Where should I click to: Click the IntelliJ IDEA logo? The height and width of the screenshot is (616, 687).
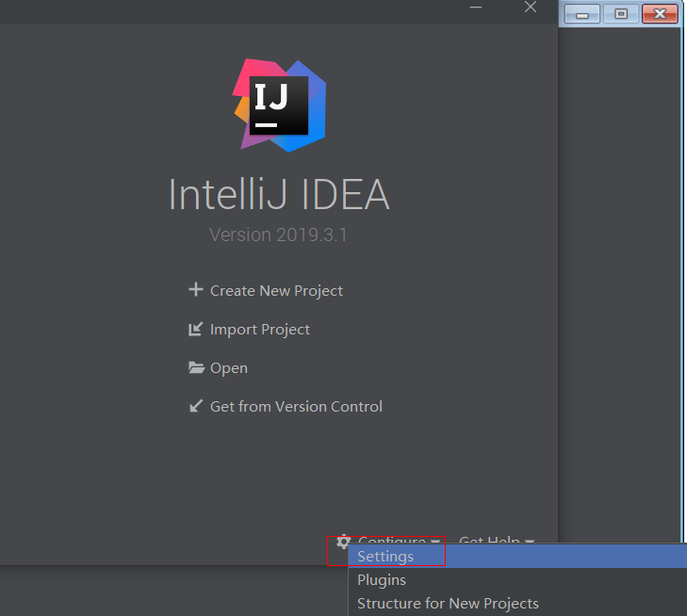[280, 105]
